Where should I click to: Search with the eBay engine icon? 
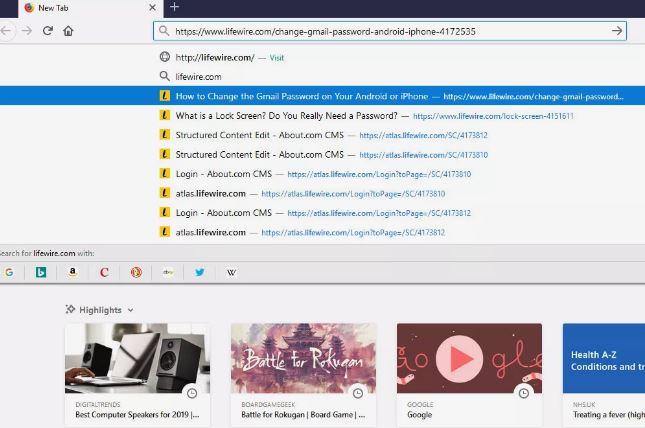[168, 272]
